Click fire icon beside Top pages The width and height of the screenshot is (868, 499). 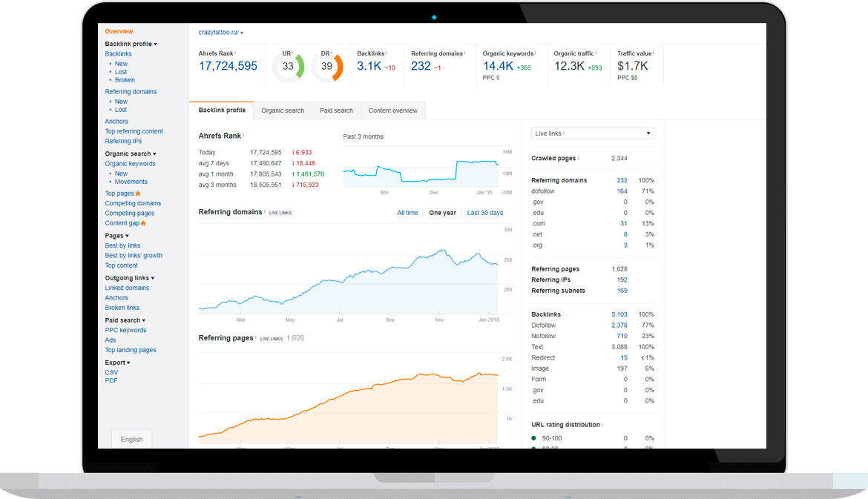(x=138, y=194)
